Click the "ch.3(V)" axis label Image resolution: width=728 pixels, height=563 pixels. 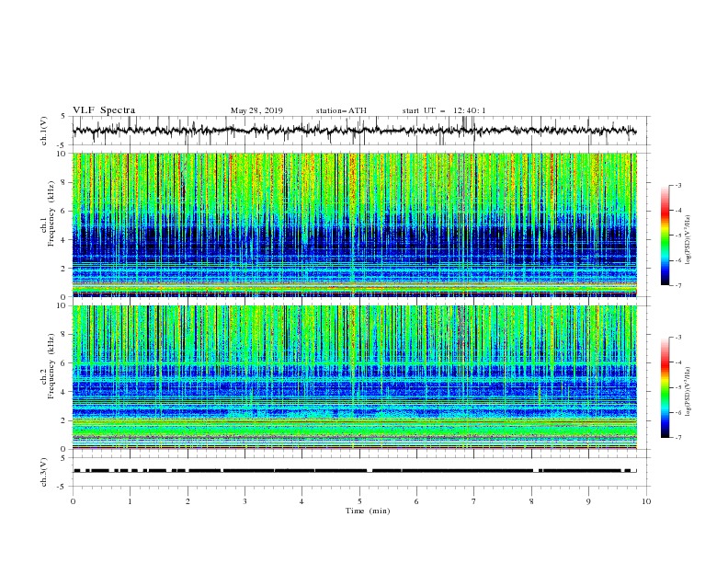pos(44,472)
